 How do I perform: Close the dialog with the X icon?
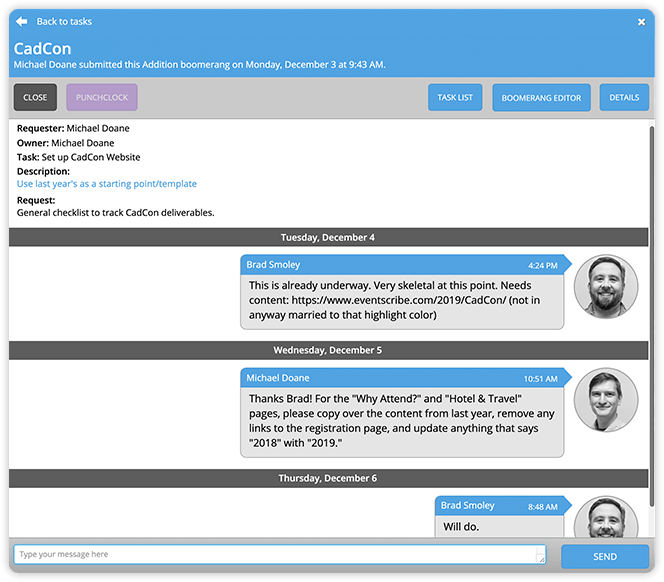[642, 22]
